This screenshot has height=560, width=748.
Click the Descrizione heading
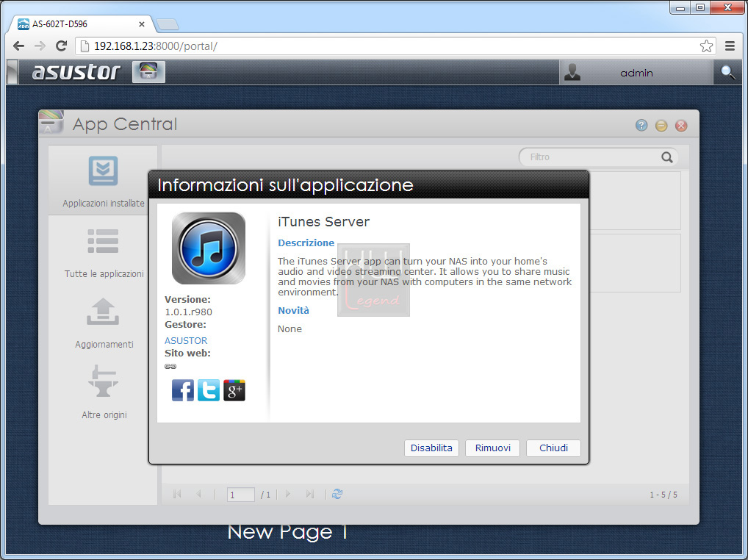pos(306,243)
